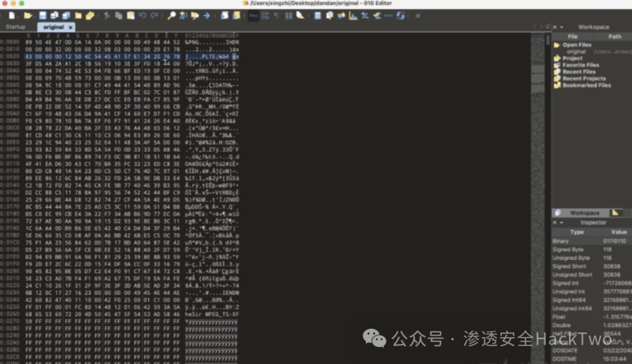The height and width of the screenshot is (364, 632).
Task: Click the File column header
Action: 573,36
